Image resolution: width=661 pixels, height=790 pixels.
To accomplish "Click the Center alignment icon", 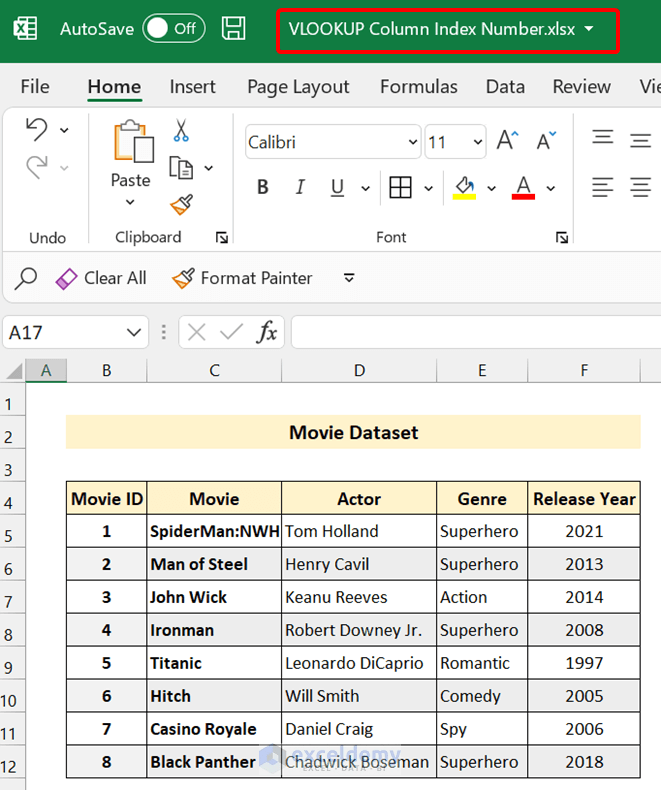I will click(x=640, y=187).
